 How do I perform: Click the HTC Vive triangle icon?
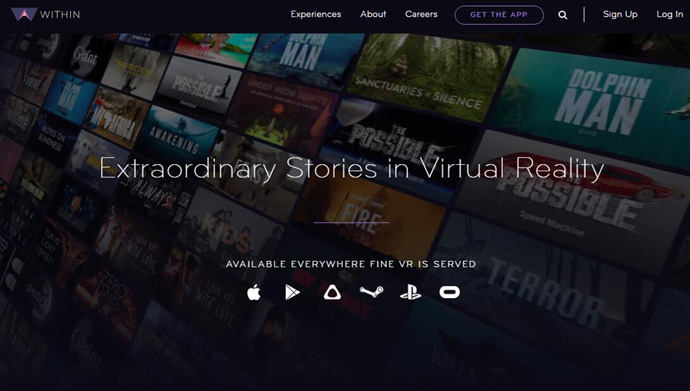(x=332, y=292)
